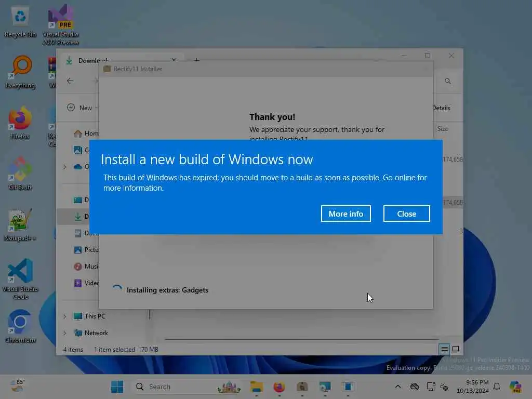Switch Explorer to details list view

[444, 349]
